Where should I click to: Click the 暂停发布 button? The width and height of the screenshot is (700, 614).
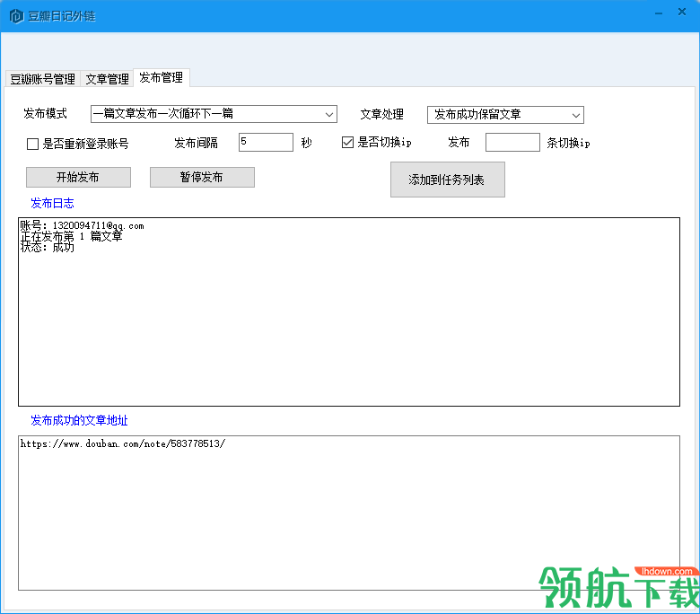[x=202, y=177]
